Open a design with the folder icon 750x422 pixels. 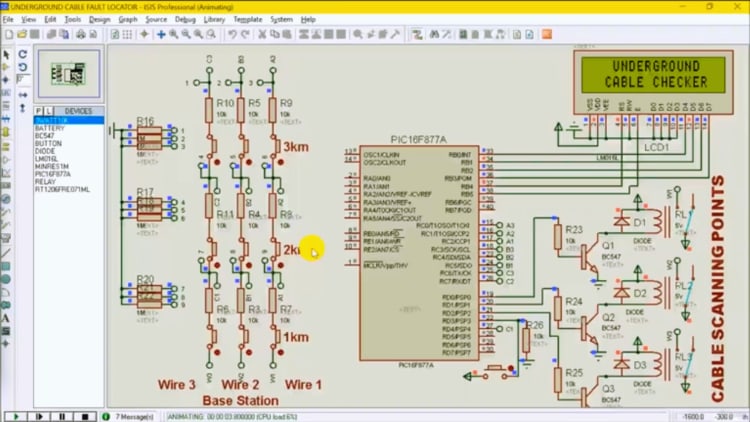point(22,34)
